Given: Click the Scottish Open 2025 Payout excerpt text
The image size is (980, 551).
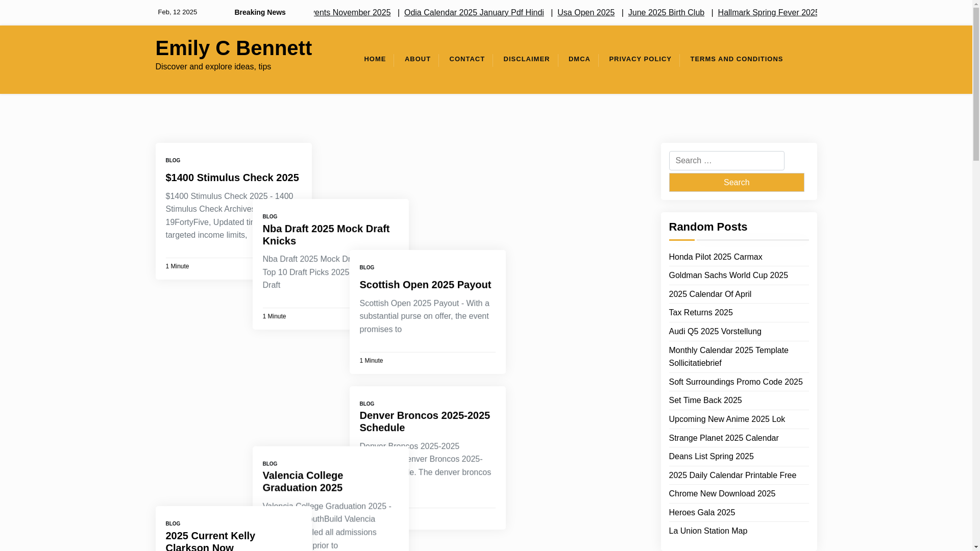Looking at the screenshot, I should [424, 316].
